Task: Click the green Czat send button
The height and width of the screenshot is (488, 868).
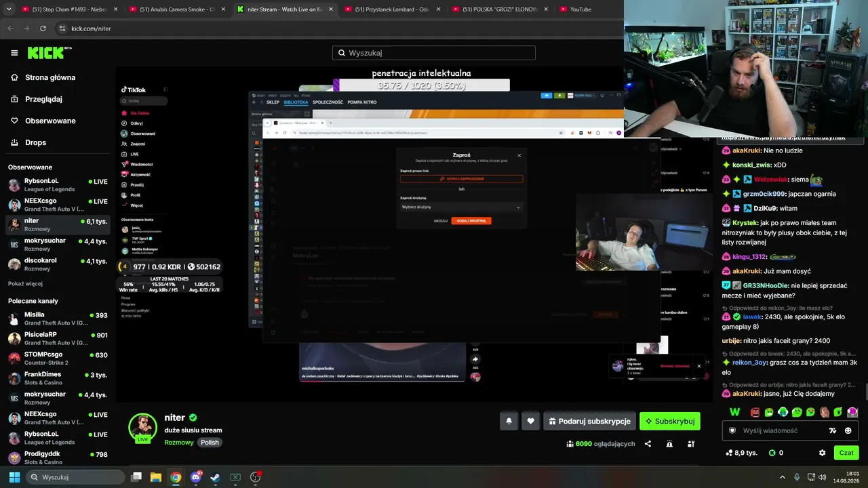Action: click(x=846, y=453)
